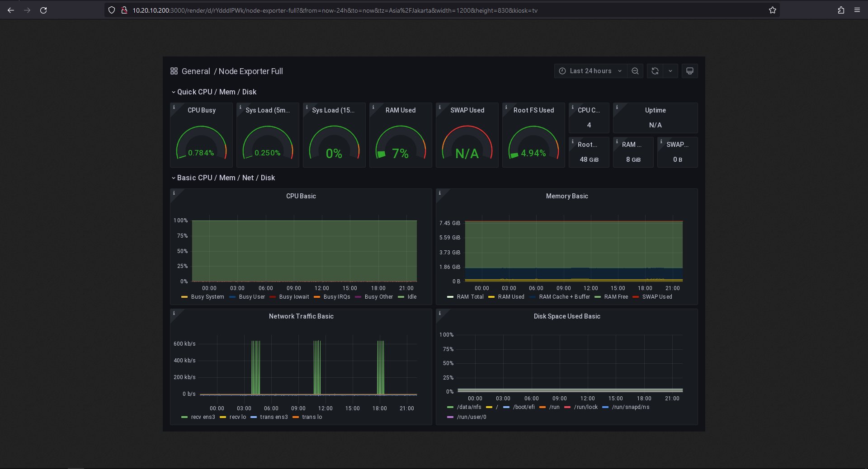Open the browser hamburger menu
The image size is (868, 469).
point(857,10)
